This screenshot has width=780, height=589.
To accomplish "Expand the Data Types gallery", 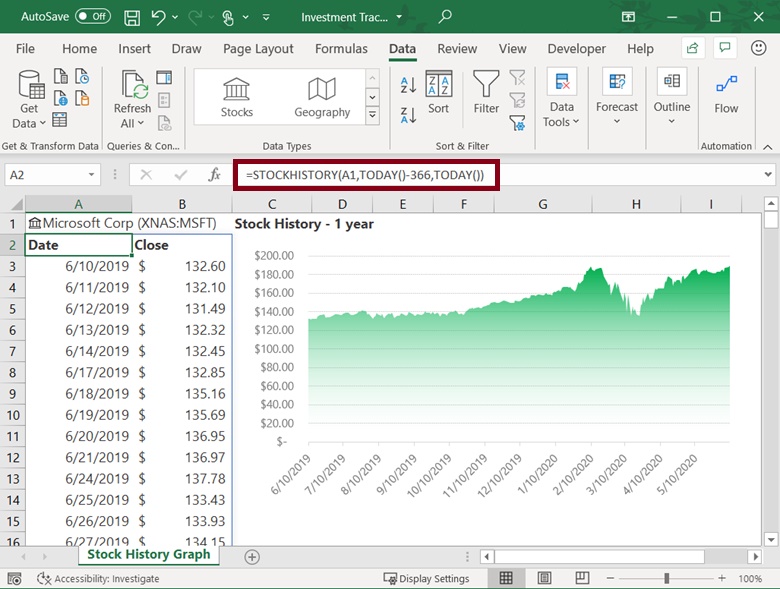I will [372, 116].
